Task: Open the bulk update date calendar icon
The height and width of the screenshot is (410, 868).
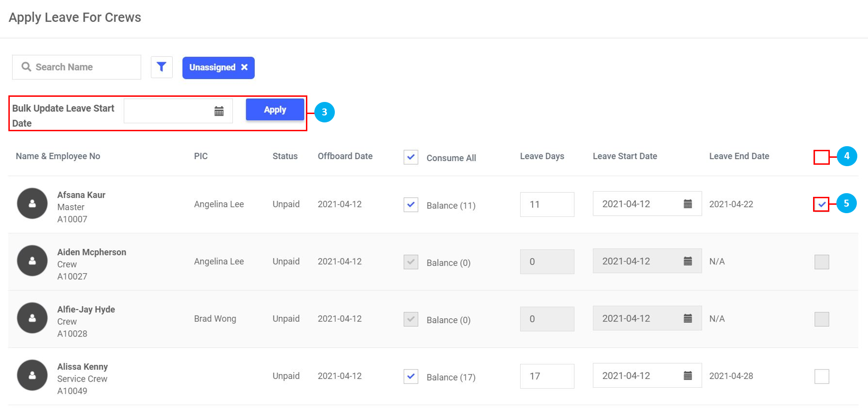Action: [219, 111]
